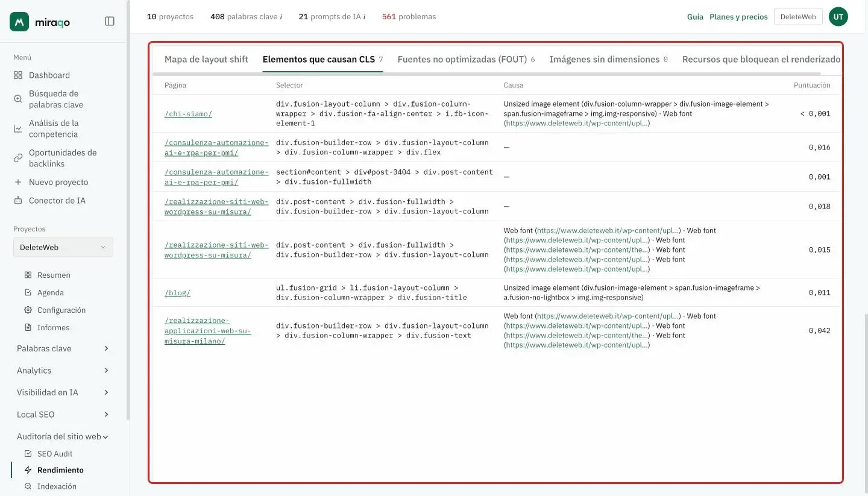Open the Guía link
Screen dimensions: 868x496
click(695, 17)
